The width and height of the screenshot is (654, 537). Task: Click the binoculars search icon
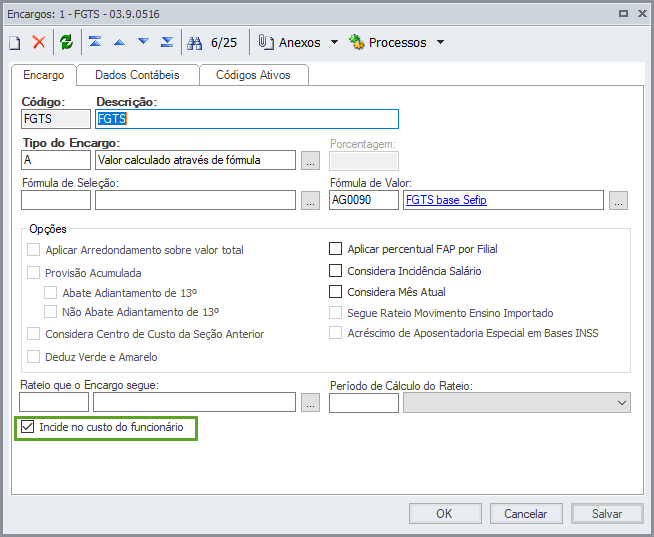tap(196, 42)
